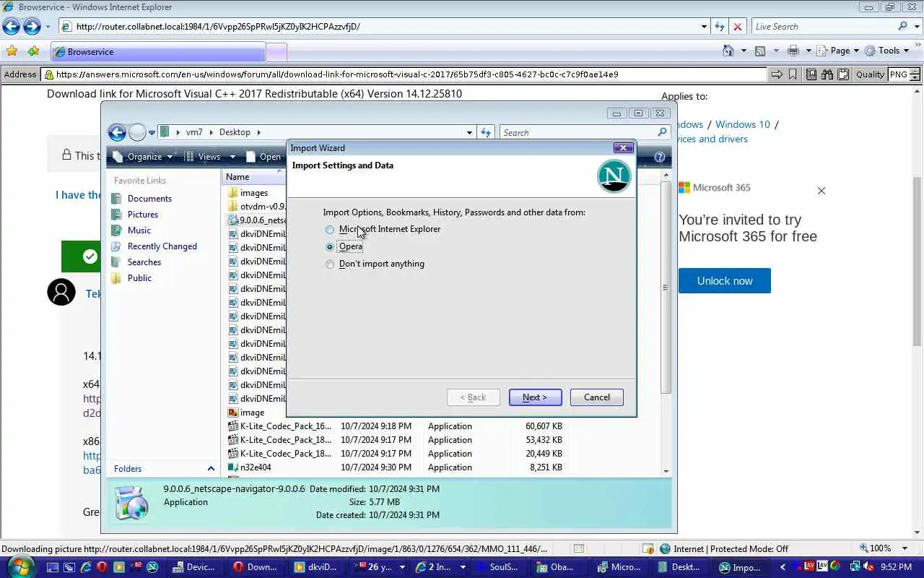This screenshot has height=578, width=924.
Task: Open Public in Favorite Links
Action: coord(139,278)
